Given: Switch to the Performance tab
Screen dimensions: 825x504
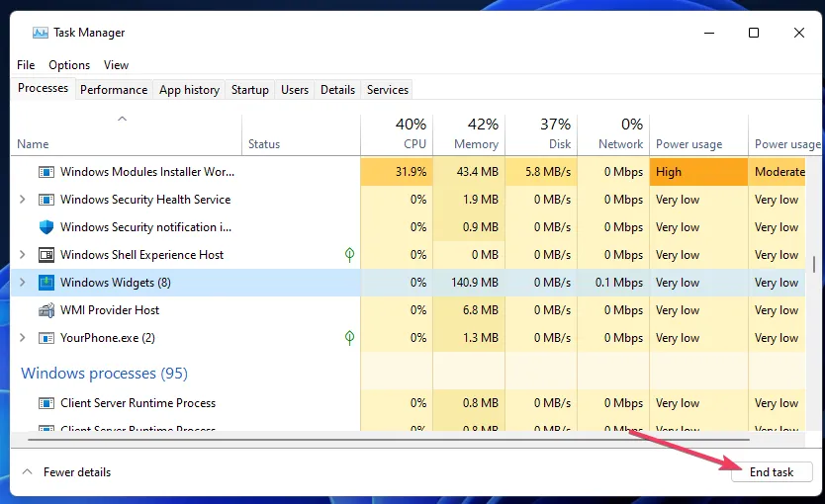Looking at the screenshot, I should point(114,90).
